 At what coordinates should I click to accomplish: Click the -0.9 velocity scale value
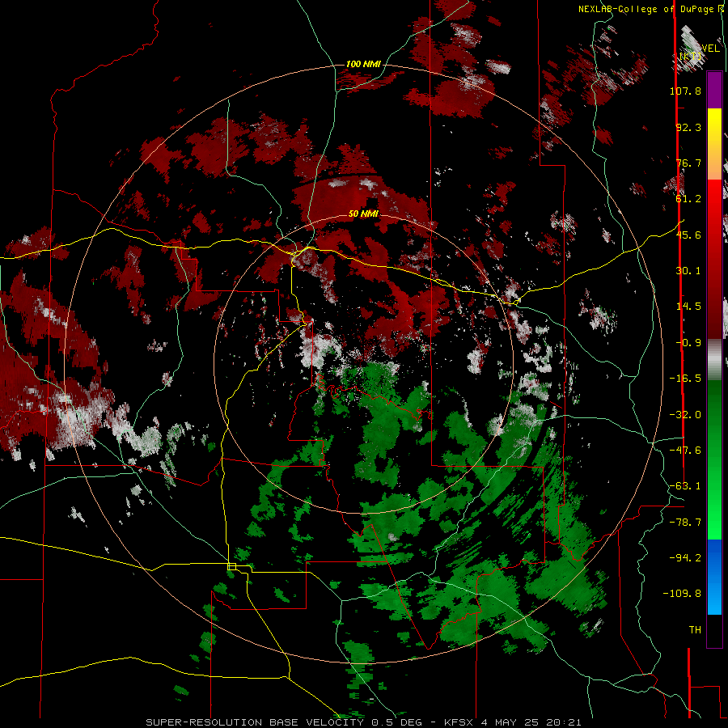(x=688, y=343)
